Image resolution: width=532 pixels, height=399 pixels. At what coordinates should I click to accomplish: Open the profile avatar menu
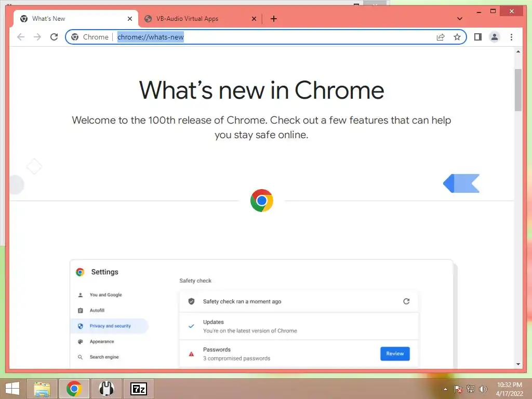click(x=495, y=37)
